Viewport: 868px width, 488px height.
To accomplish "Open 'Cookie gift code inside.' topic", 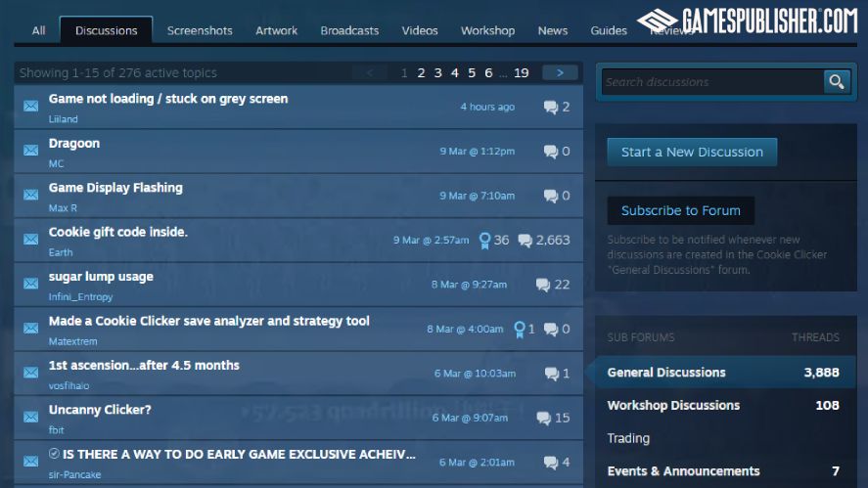I will 117,232.
